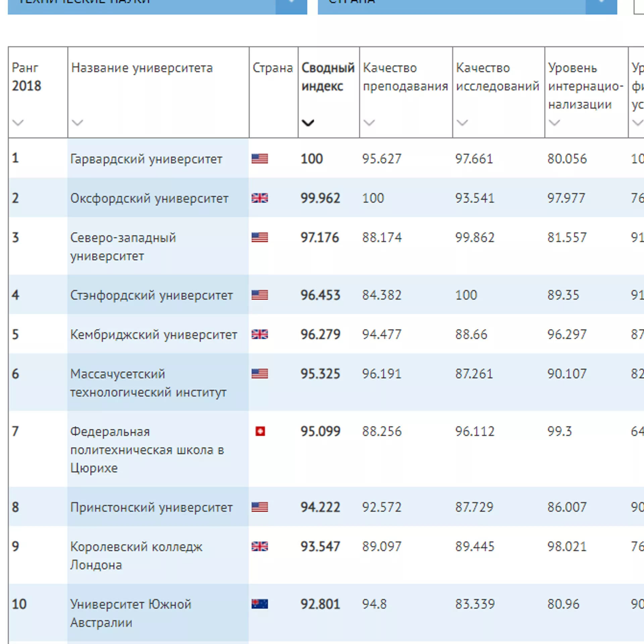644x644 pixels.
Task: Click the Уровень интернационализации header text
Action: pos(586,86)
